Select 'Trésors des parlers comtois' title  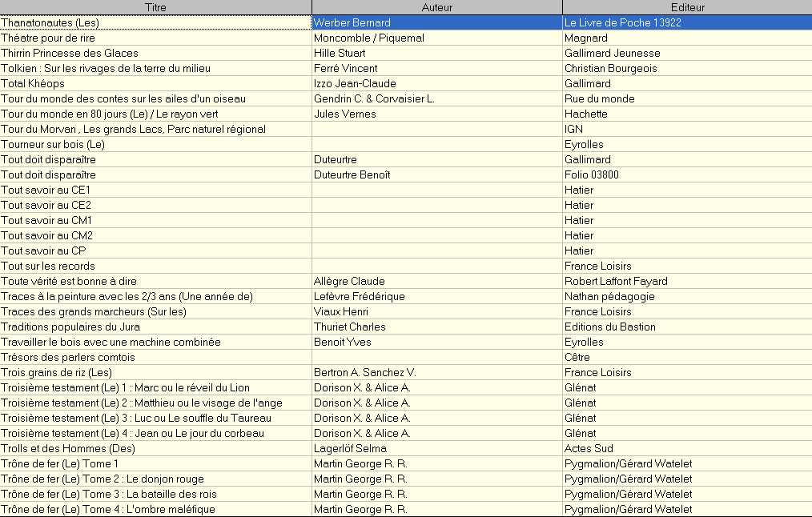(x=155, y=358)
